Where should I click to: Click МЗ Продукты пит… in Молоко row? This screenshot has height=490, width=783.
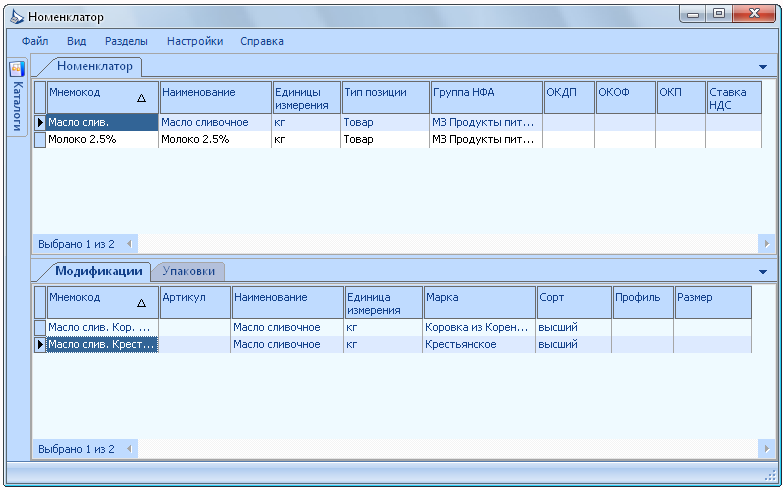[486, 139]
